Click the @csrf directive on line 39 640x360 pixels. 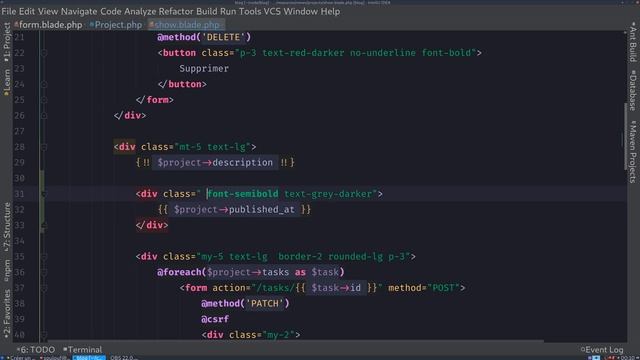215,319
